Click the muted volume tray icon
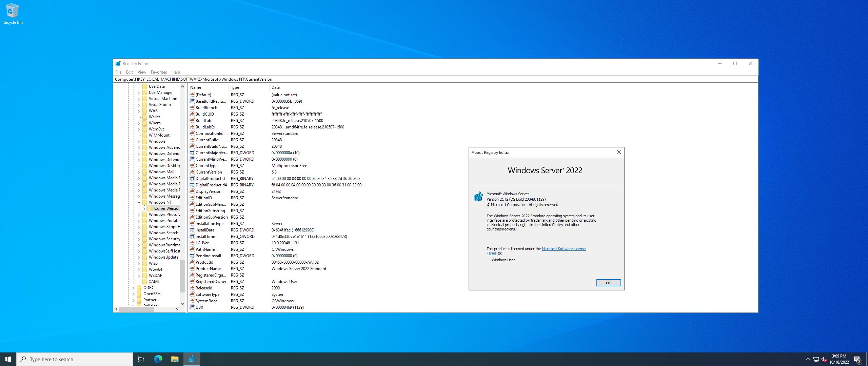The image size is (868, 366). [x=824, y=359]
